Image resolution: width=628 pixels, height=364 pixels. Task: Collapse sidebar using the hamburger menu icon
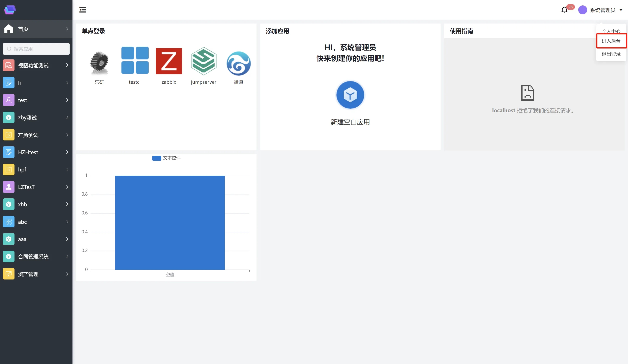click(83, 10)
